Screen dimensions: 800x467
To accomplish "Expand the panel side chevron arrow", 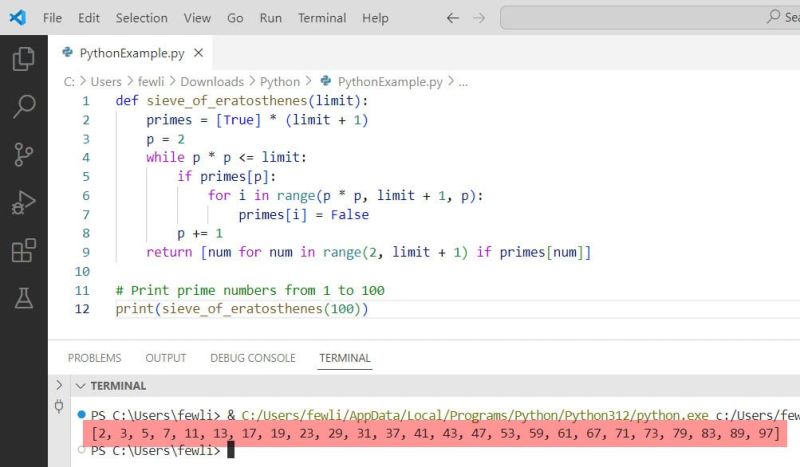I will [59, 385].
